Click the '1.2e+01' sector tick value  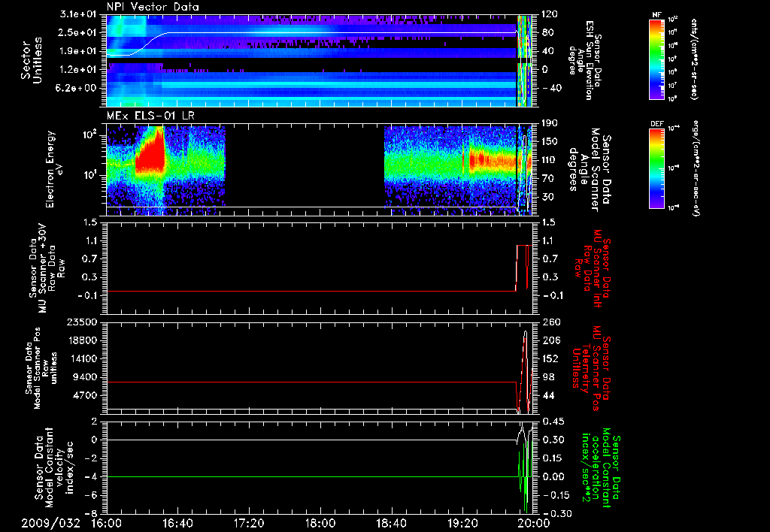point(78,70)
